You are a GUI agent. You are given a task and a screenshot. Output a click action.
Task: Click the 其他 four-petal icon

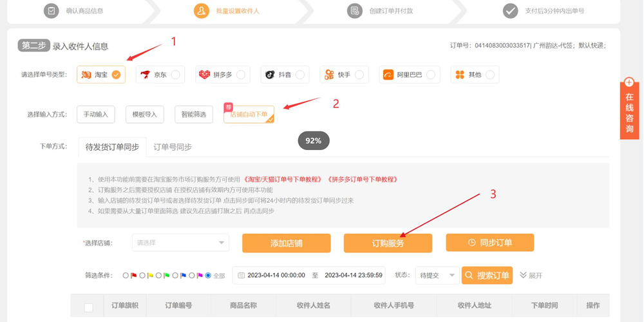(x=460, y=75)
